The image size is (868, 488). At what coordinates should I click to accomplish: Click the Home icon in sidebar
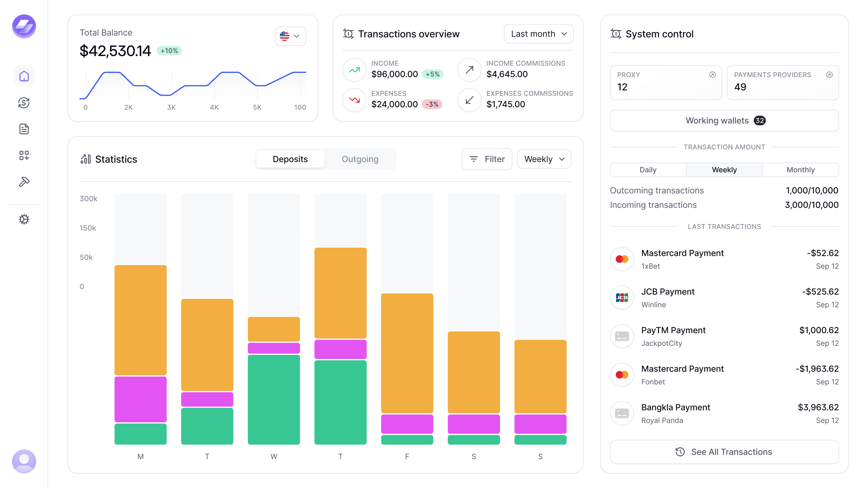pos(24,76)
